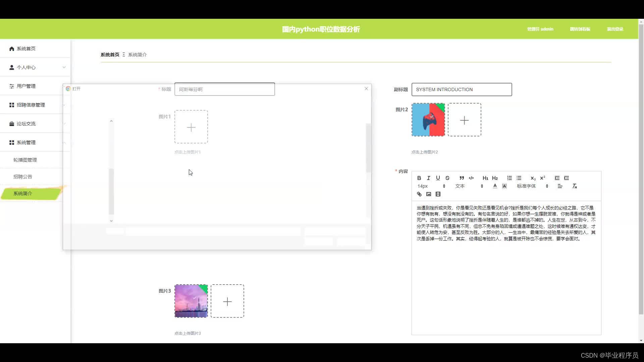The image size is (644, 362).
Task: Insert a blockquote with the quote icon
Action: coord(462,178)
